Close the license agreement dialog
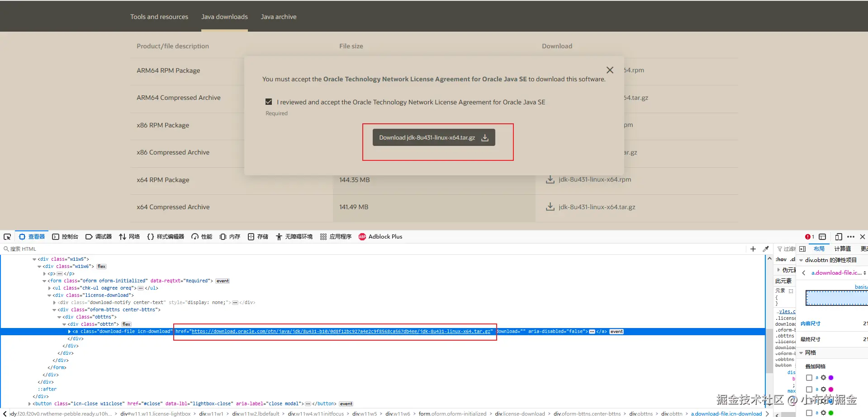The image size is (868, 417). click(610, 70)
